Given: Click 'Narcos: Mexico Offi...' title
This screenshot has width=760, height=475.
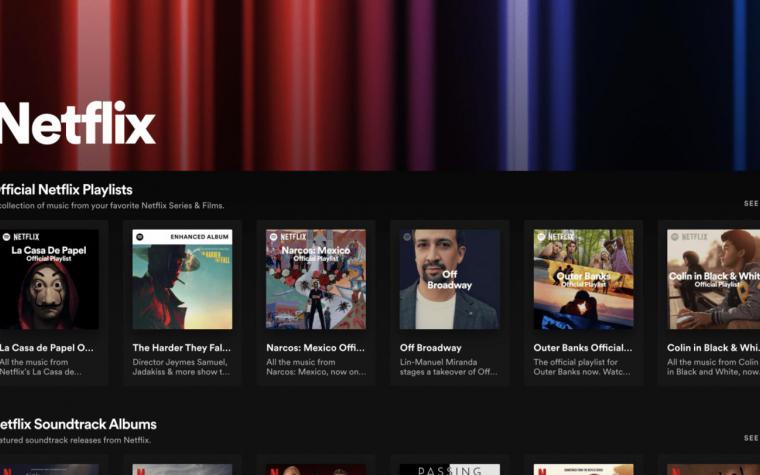Looking at the screenshot, I should coord(315,348).
